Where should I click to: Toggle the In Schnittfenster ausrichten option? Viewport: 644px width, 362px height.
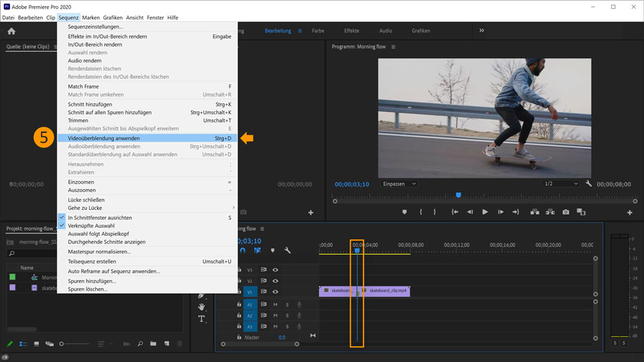point(100,218)
